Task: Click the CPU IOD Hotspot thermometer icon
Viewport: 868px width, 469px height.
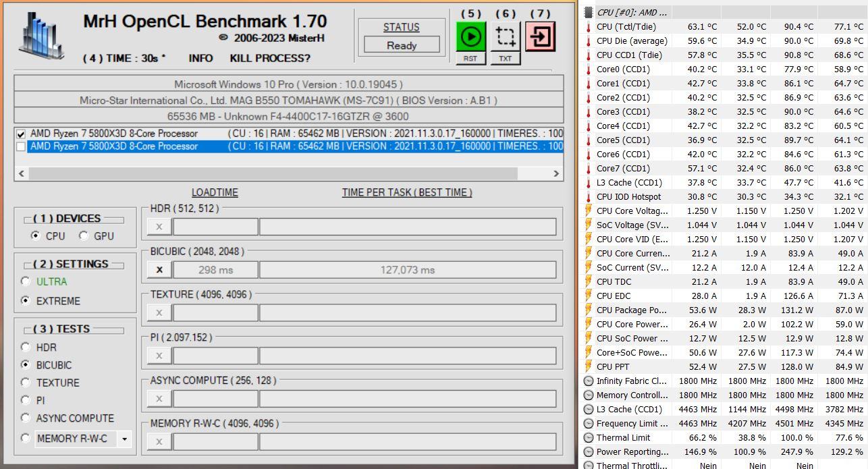Action: click(x=589, y=197)
